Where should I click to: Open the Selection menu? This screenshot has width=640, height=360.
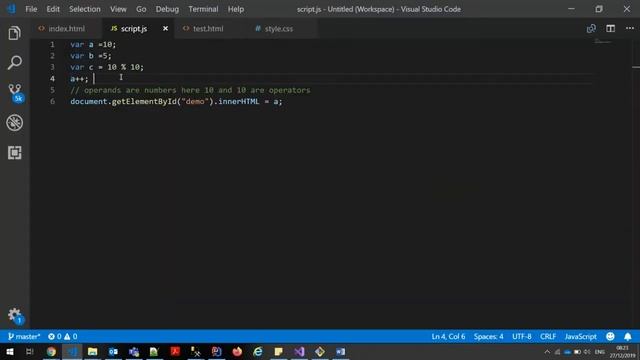click(84, 9)
